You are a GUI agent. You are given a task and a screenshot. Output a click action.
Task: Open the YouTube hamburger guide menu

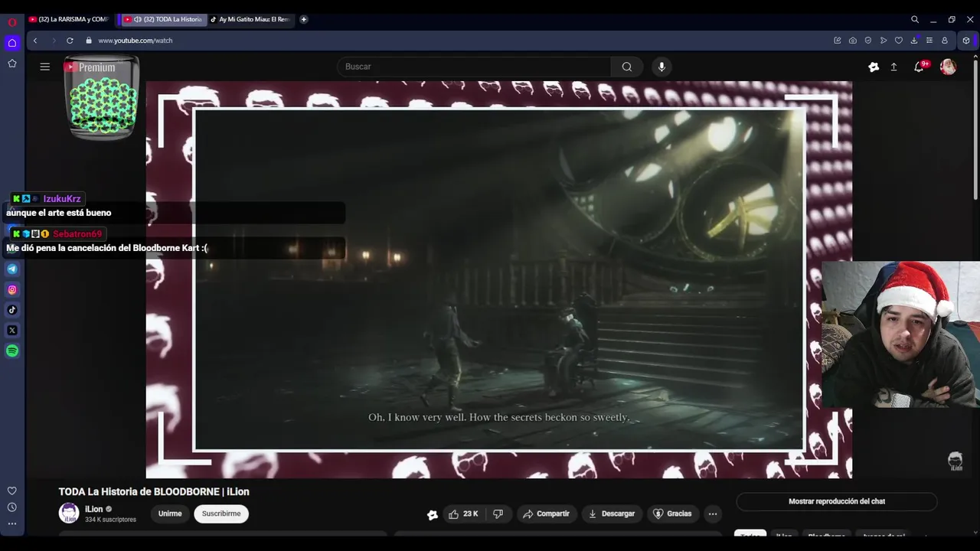(x=45, y=67)
